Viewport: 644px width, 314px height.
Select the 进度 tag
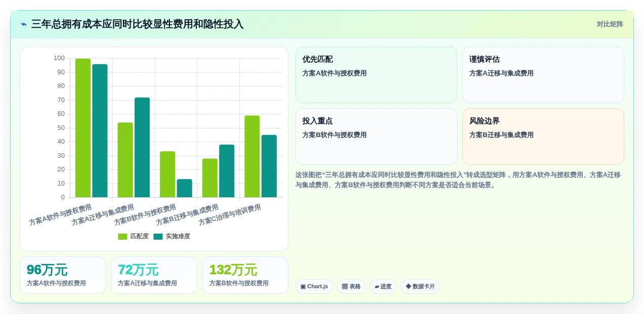[383, 286]
